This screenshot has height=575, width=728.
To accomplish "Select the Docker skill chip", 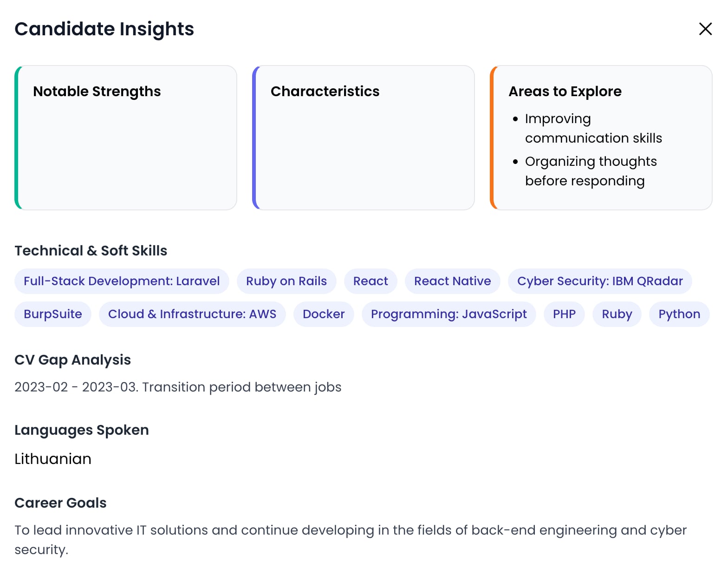I will [x=323, y=314].
